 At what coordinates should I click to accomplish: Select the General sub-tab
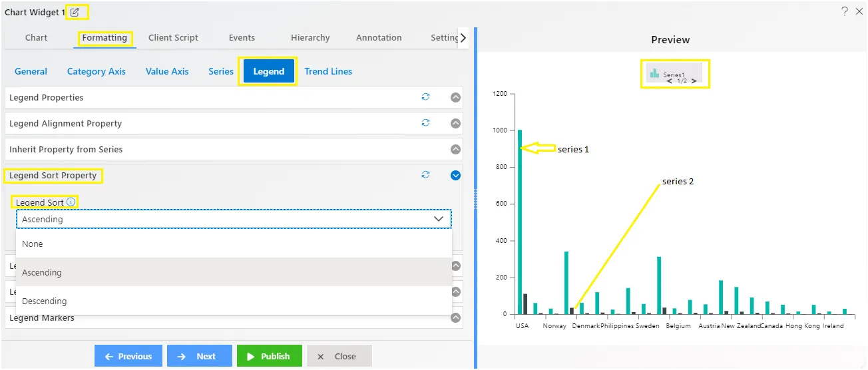tap(31, 71)
